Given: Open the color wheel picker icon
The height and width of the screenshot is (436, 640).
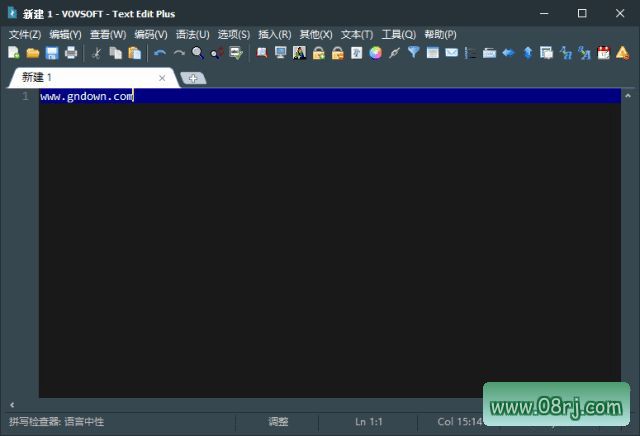Looking at the screenshot, I should [376, 53].
